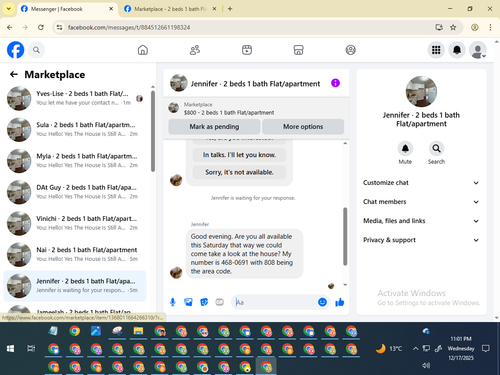This screenshot has height=375, width=500.
Task: Click Jennifer's large profile thumbnail in right panel
Action: (x=421, y=91)
